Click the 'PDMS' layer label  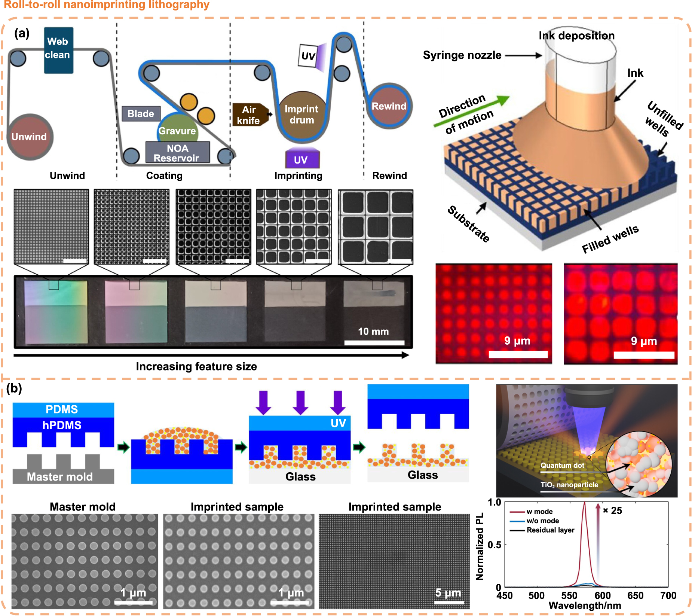click(62, 409)
